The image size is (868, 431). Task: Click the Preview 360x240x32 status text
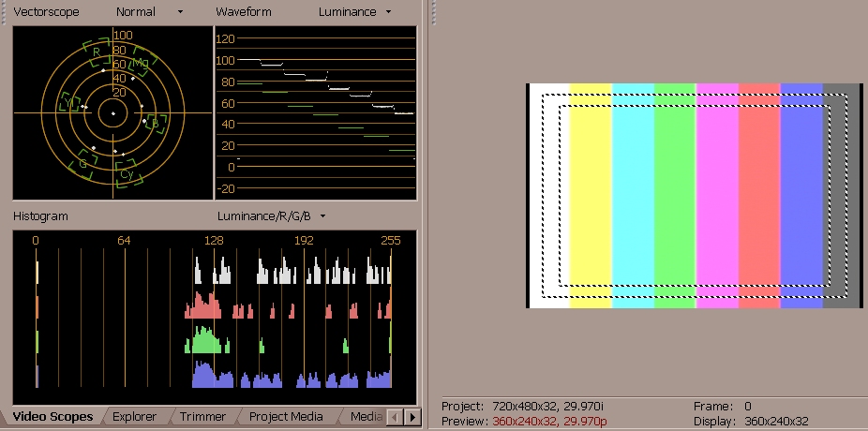524,421
